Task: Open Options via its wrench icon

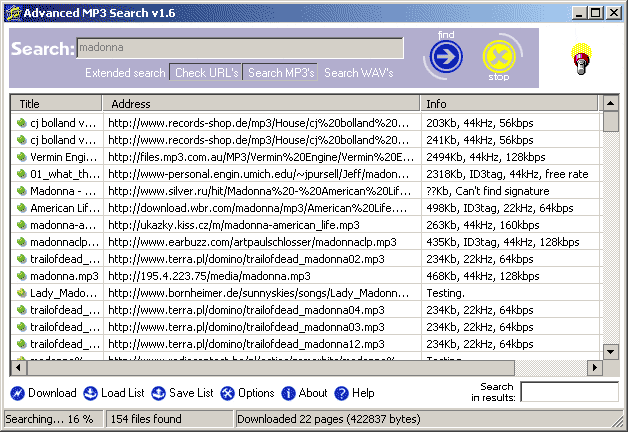Action: 227,393
